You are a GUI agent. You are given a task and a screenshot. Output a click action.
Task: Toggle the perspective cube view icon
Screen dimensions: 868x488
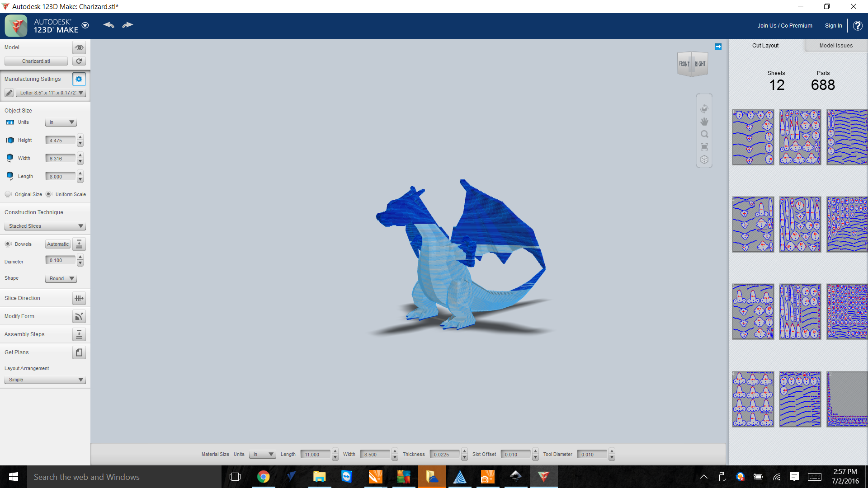pyautogui.click(x=704, y=160)
